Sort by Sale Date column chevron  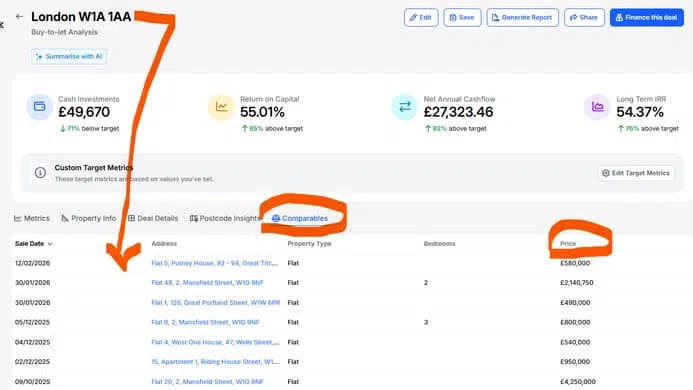tap(50, 244)
